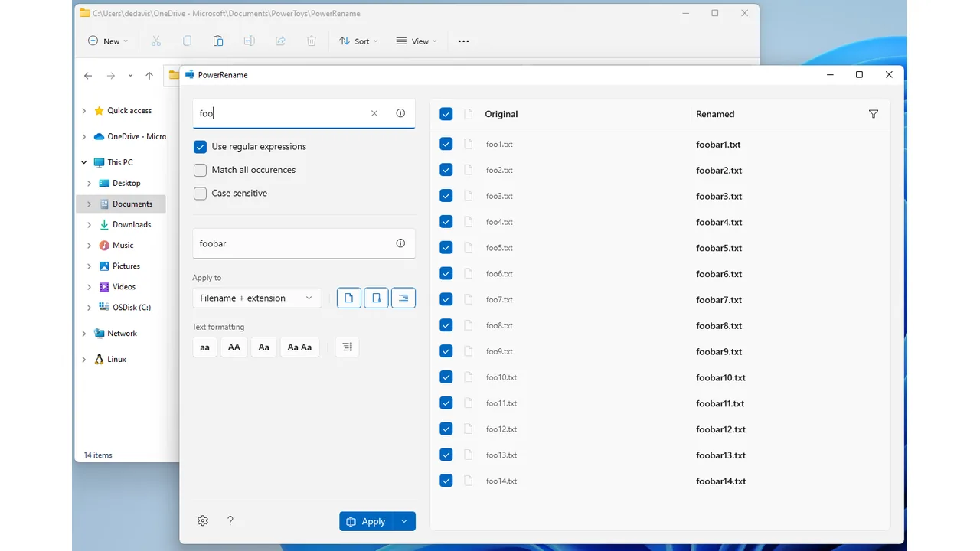Open PowerRename settings gear
The width and height of the screenshot is (980, 551).
203,520
